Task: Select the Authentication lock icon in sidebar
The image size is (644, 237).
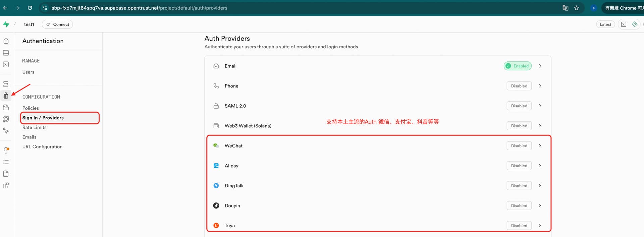Action: (x=6, y=96)
